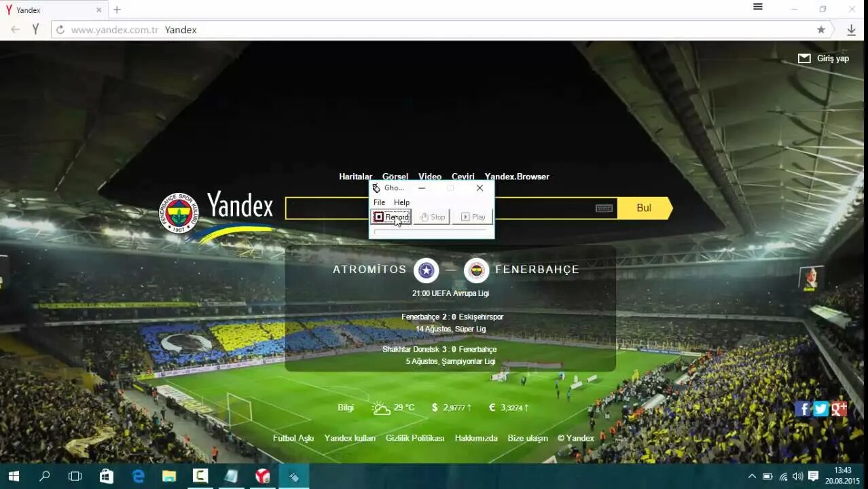The image size is (868, 489).
Task: Open Task View on the taskbar
Action: pos(75,476)
